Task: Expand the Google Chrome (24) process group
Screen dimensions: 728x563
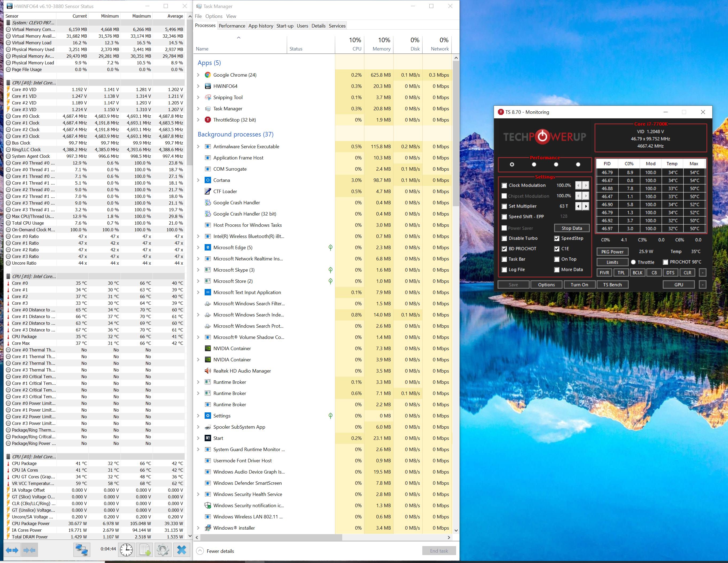Action: 198,75
